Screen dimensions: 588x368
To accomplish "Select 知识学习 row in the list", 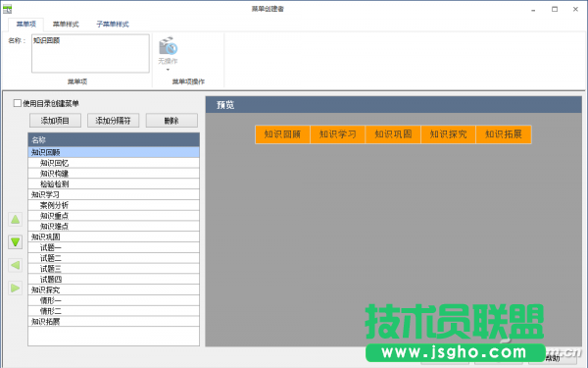I will (x=114, y=194).
